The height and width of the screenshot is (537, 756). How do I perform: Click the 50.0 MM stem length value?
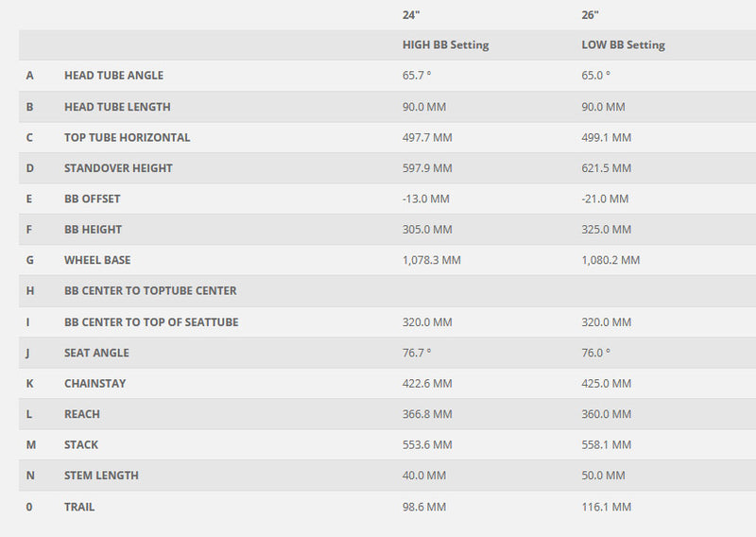tap(603, 476)
